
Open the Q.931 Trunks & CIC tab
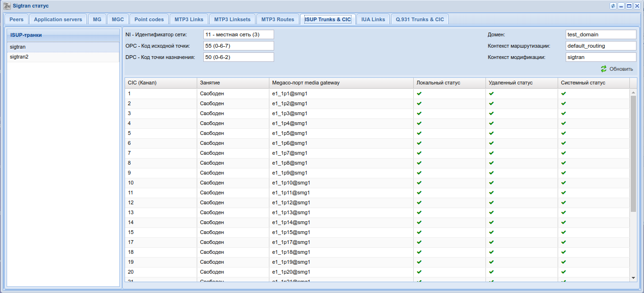click(419, 19)
